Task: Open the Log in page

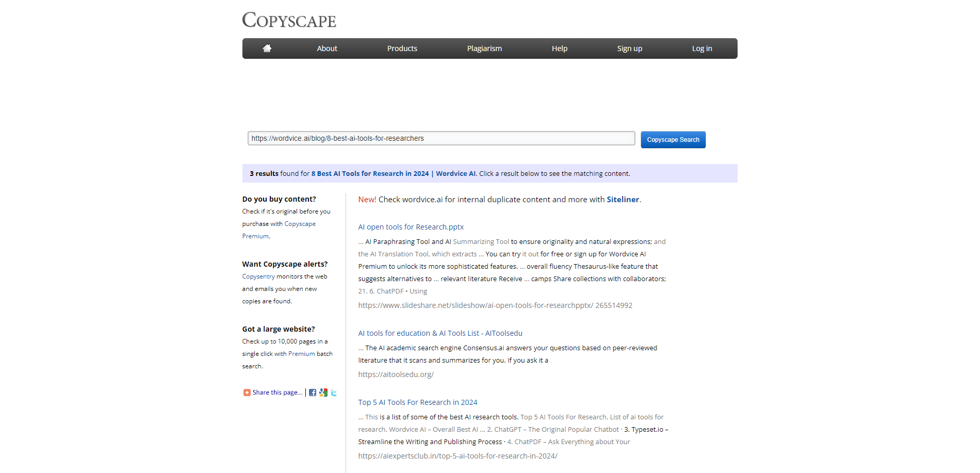Action: coord(701,48)
